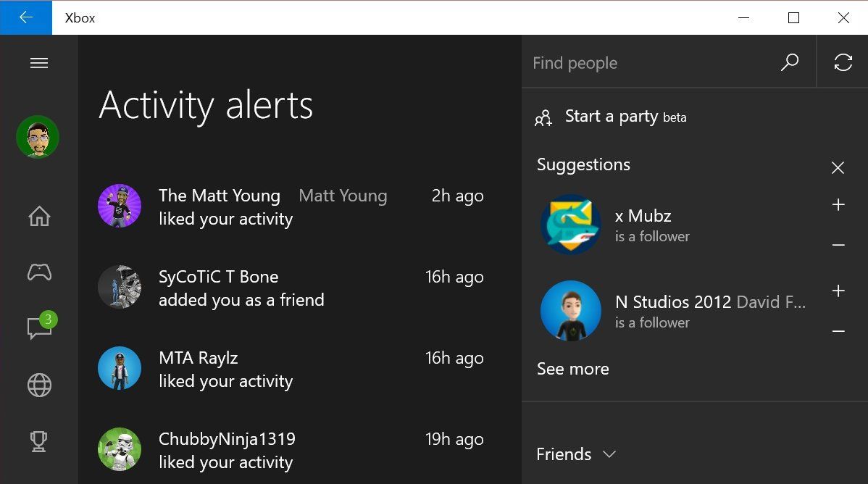Viewport: 868px width, 484px height.
Task: Click SyCoTiC T Bone's friend alert
Action: tap(218, 288)
